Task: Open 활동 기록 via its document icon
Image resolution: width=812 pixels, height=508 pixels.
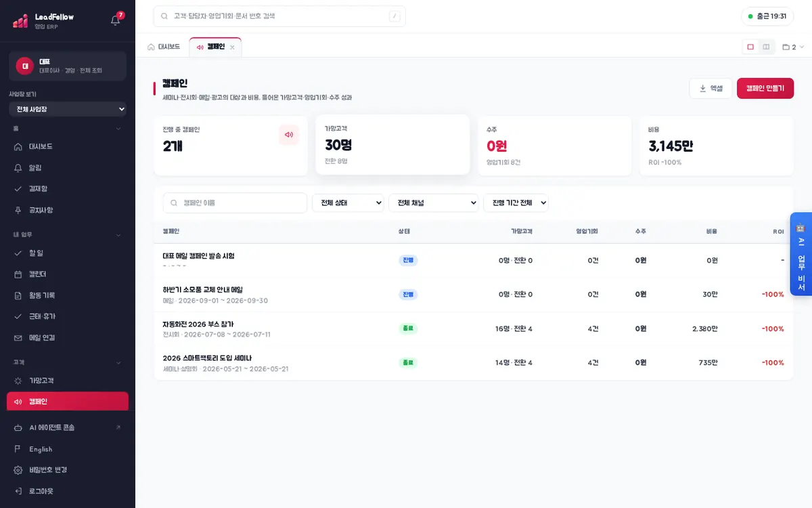Action: 18,295
